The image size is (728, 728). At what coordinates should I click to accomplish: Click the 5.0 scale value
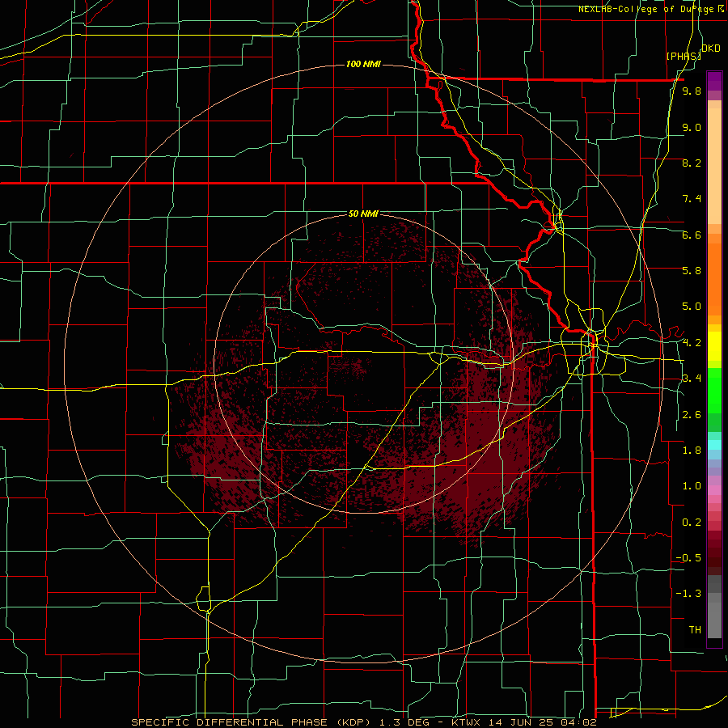tap(692, 307)
